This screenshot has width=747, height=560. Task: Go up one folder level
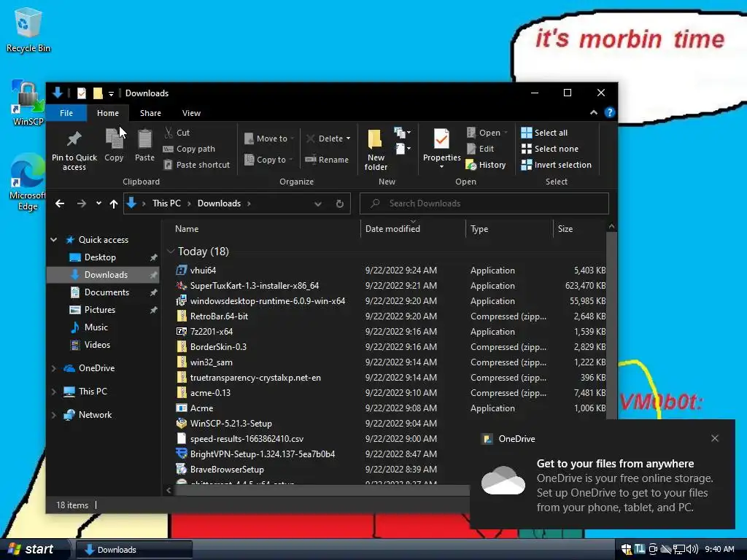tap(113, 204)
